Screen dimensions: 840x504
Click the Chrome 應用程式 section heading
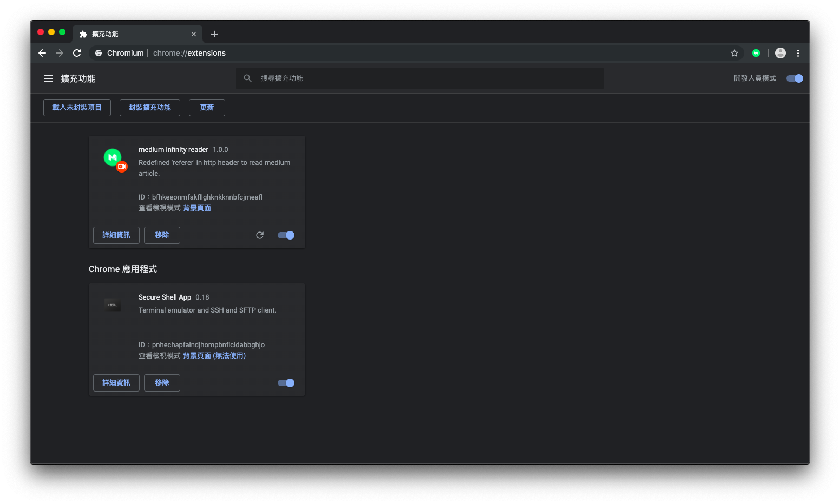[123, 269]
